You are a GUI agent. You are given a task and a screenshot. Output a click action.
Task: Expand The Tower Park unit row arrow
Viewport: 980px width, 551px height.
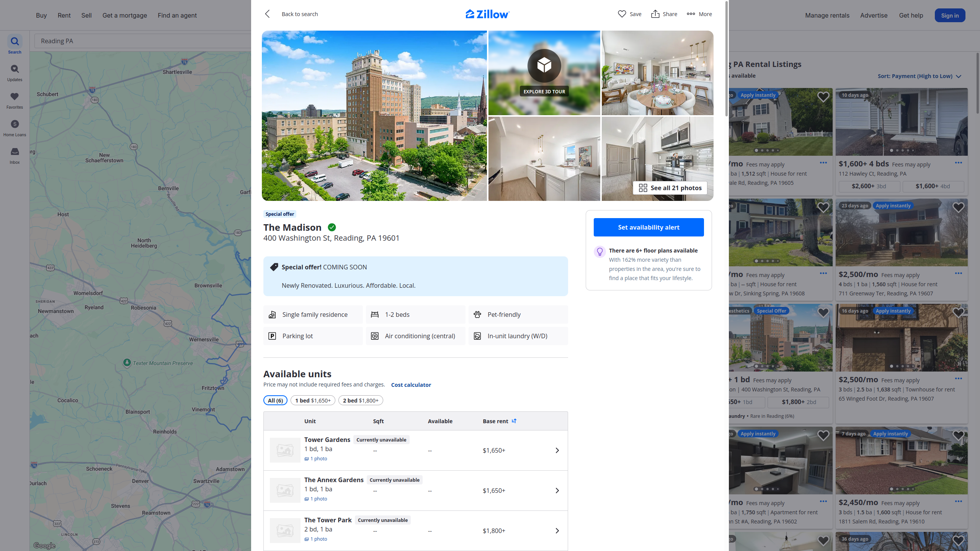click(557, 531)
